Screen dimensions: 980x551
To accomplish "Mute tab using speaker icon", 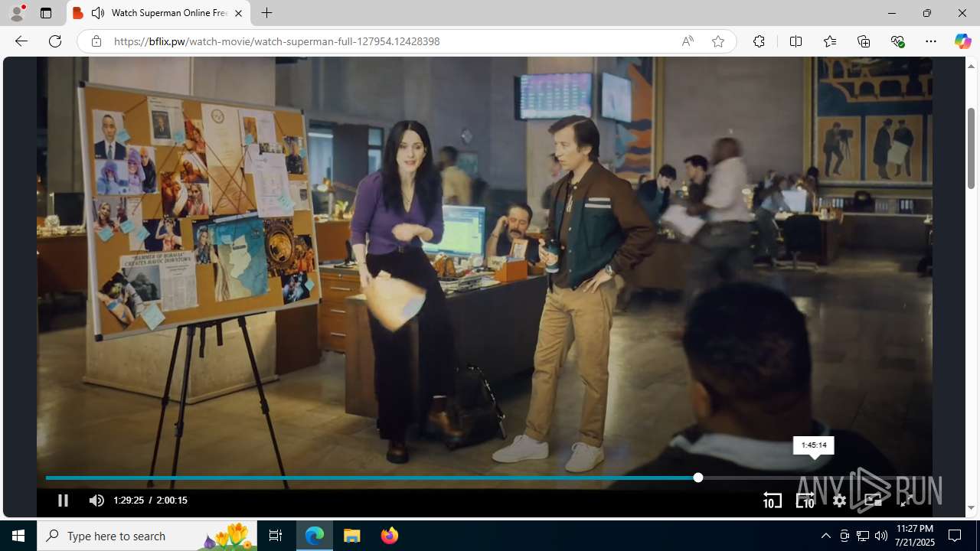I will (x=98, y=13).
